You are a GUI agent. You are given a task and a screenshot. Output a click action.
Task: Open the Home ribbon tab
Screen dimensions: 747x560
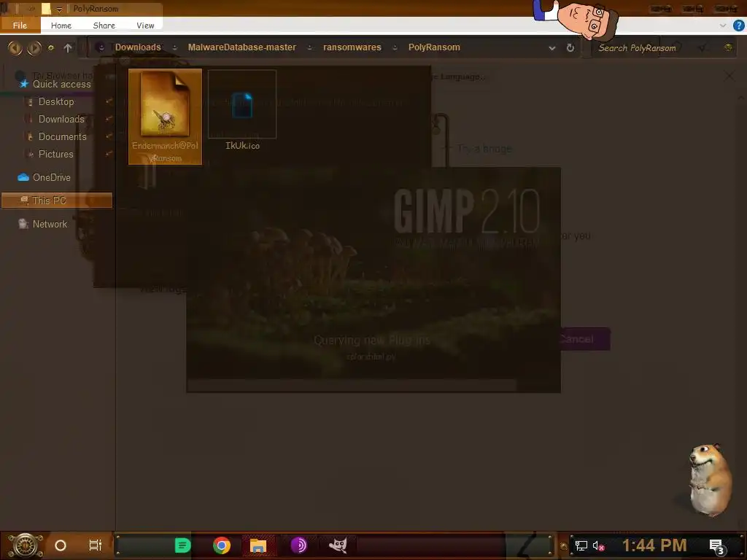pos(61,26)
